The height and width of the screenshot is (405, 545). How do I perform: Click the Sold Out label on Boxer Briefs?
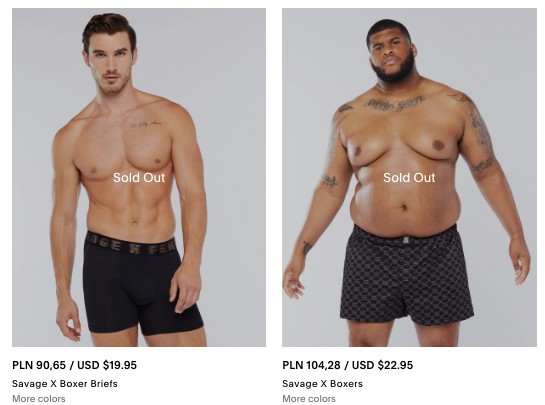tap(139, 178)
